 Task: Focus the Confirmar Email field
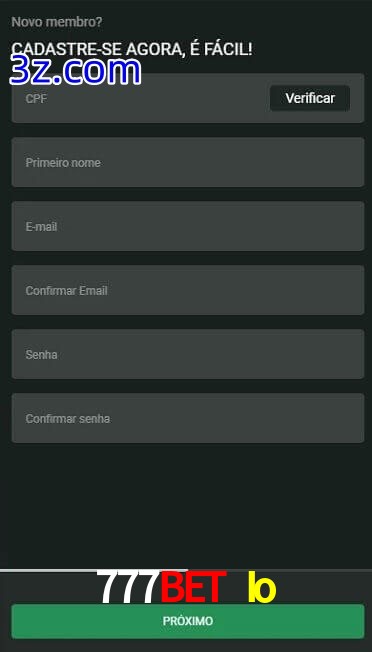pyautogui.click(x=188, y=290)
